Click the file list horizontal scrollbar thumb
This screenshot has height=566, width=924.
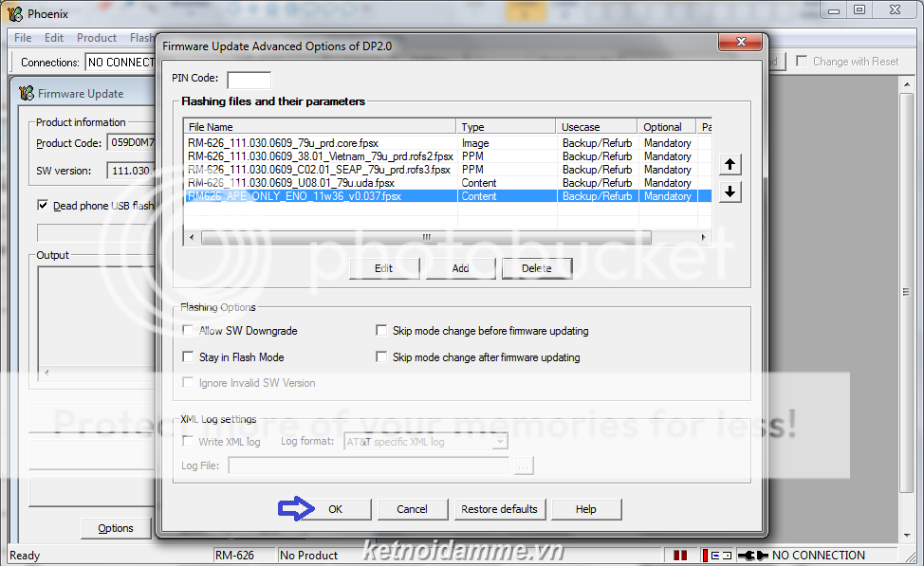point(426,237)
